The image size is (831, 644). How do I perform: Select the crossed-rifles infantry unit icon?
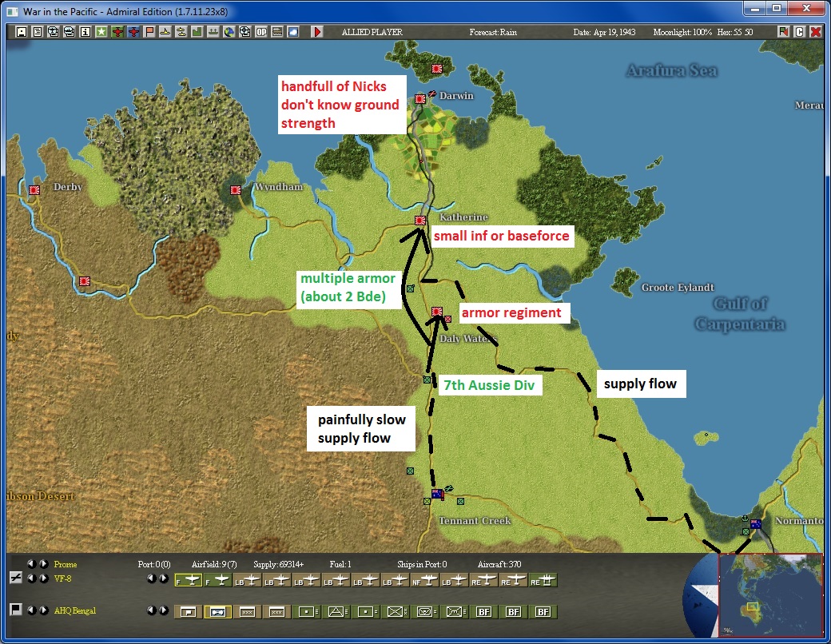(396, 612)
